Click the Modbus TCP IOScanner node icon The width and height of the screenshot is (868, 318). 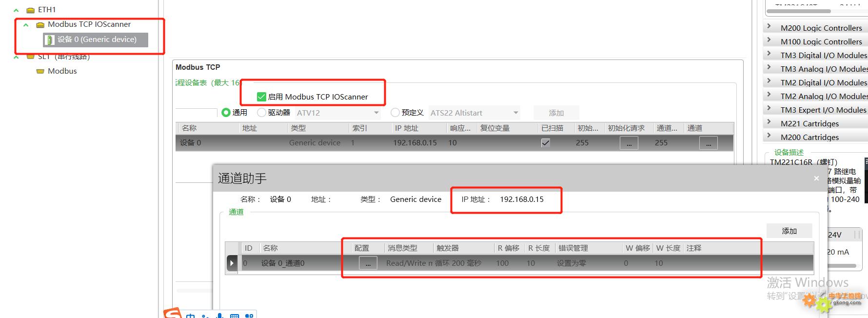(40, 24)
